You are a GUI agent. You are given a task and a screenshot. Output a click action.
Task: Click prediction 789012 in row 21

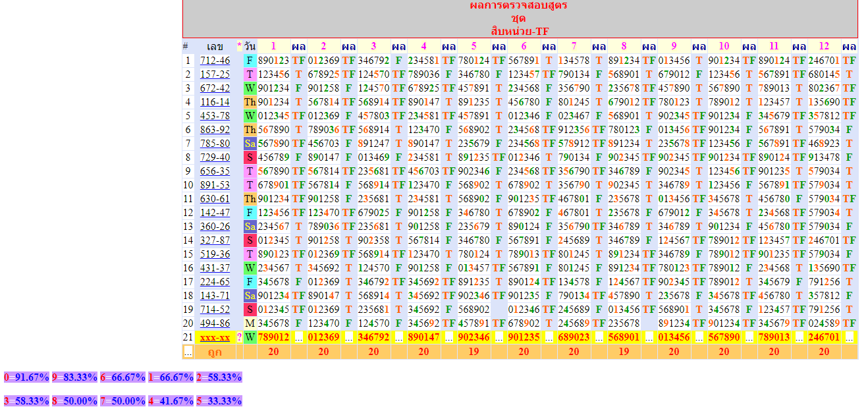coord(273,337)
